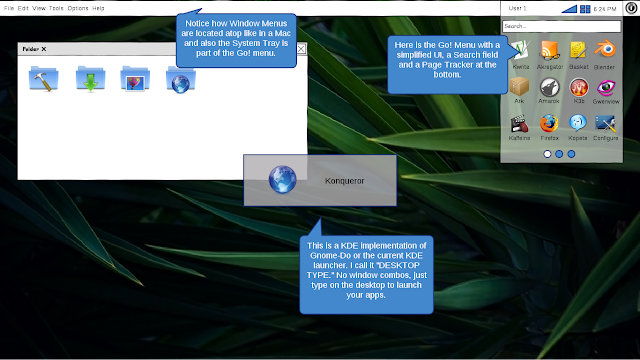The image size is (640, 360).
Task: Open Firefox from the Go! menu
Action: click(x=549, y=123)
